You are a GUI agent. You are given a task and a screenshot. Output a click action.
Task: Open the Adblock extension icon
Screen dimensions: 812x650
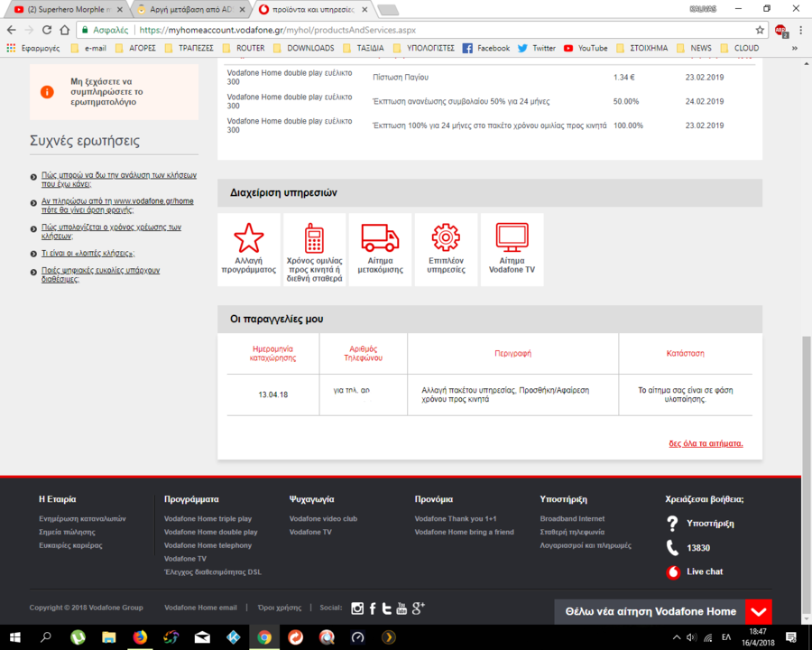coord(781,31)
